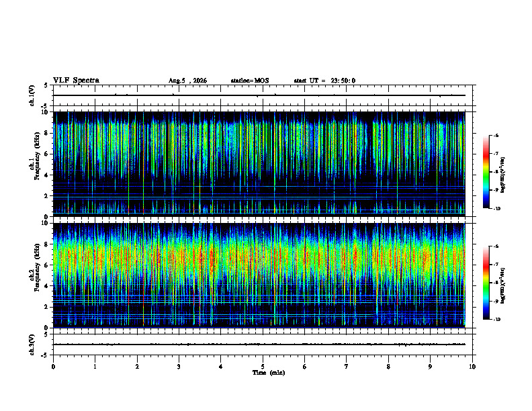Screen dimensions: 532x411
Task: Click the "-7" label on ch.2 colorbar
Action: click(496, 265)
